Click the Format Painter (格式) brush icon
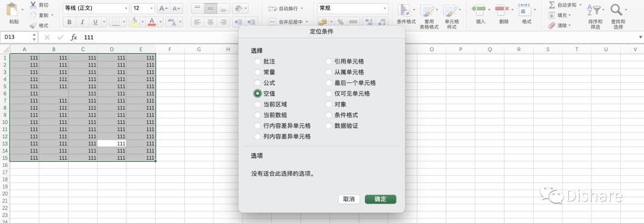The height and width of the screenshot is (223, 644). click(33, 25)
